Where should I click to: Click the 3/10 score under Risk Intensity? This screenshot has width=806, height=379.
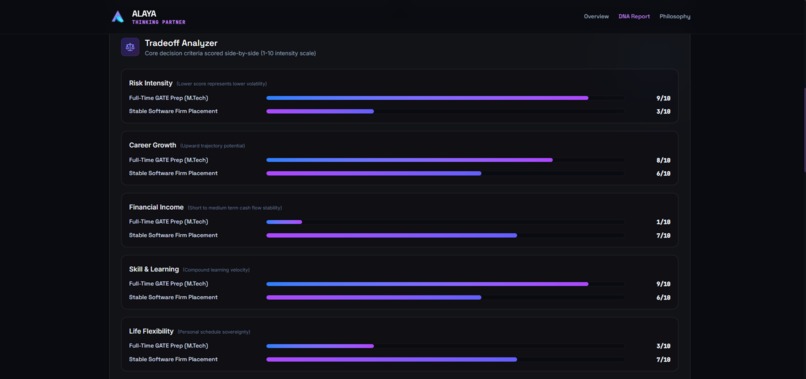click(663, 112)
